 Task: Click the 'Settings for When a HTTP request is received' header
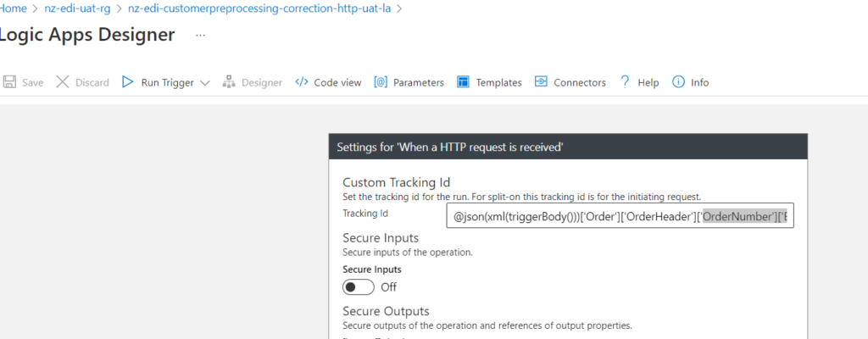(x=568, y=147)
